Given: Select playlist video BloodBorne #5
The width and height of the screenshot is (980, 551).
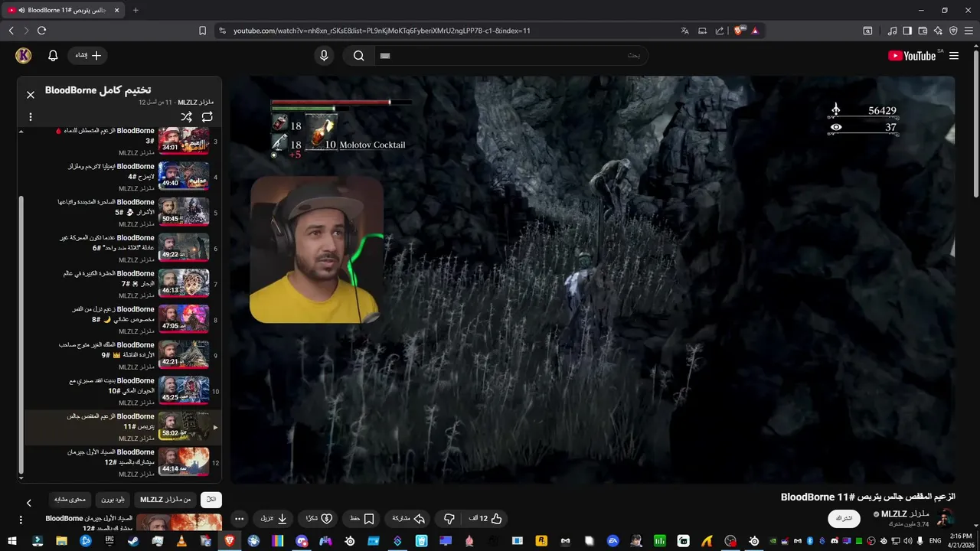Looking at the screenshot, I should click(122, 212).
